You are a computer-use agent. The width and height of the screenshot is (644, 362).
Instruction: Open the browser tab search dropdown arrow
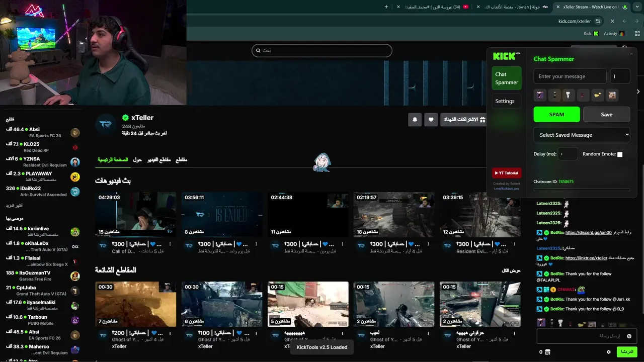(638, 7)
